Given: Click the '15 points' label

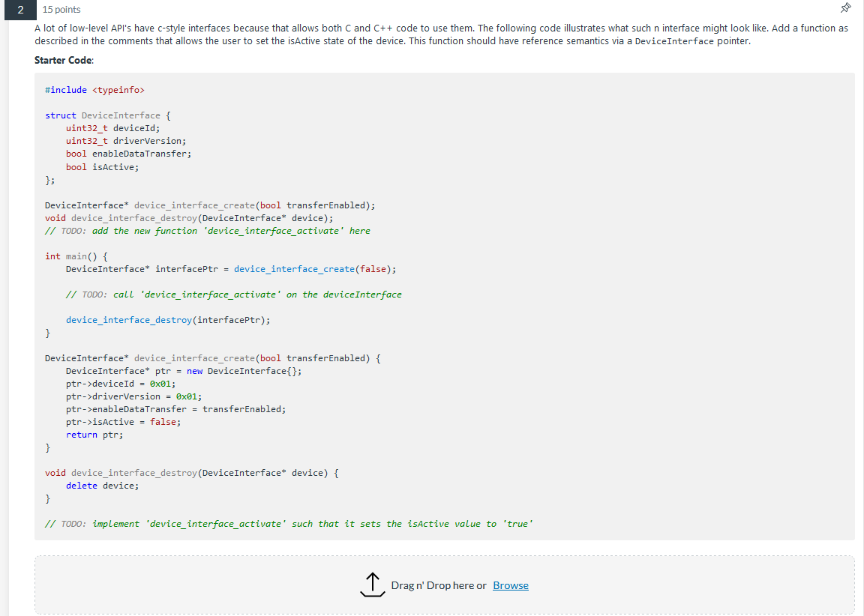Looking at the screenshot, I should pyautogui.click(x=61, y=9).
